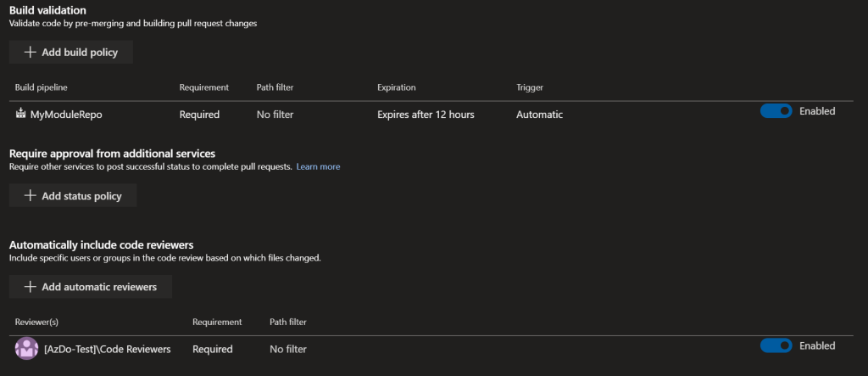This screenshot has height=376, width=868.
Task: Click the plus icon beside Add status policy
Action: (x=31, y=196)
